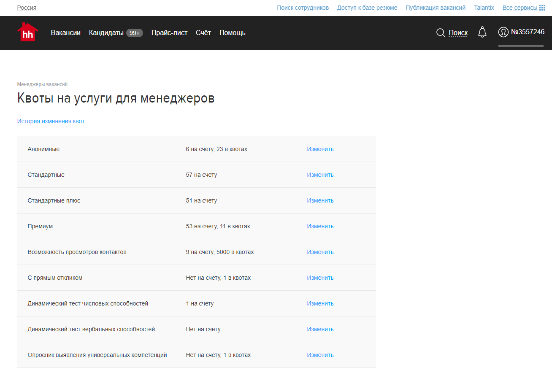Click Изменить for С прямым откликом
The image size is (552, 392).
coord(320,278)
